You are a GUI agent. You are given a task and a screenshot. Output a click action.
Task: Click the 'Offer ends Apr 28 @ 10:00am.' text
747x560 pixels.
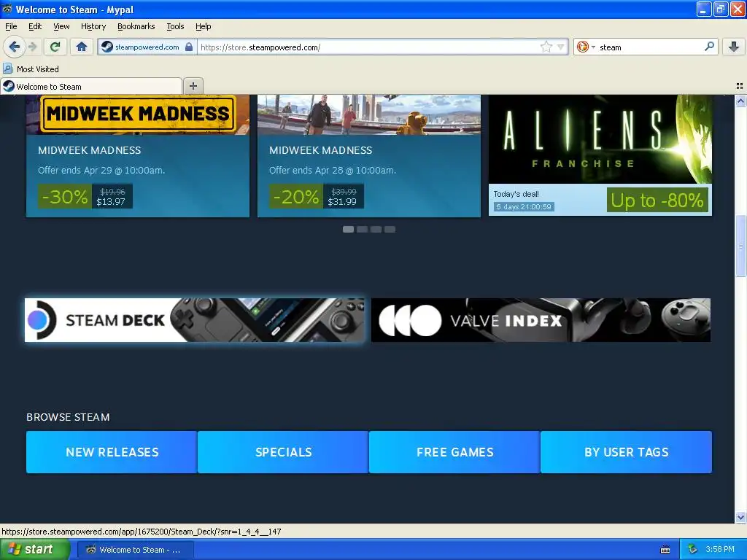(x=333, y=170)
